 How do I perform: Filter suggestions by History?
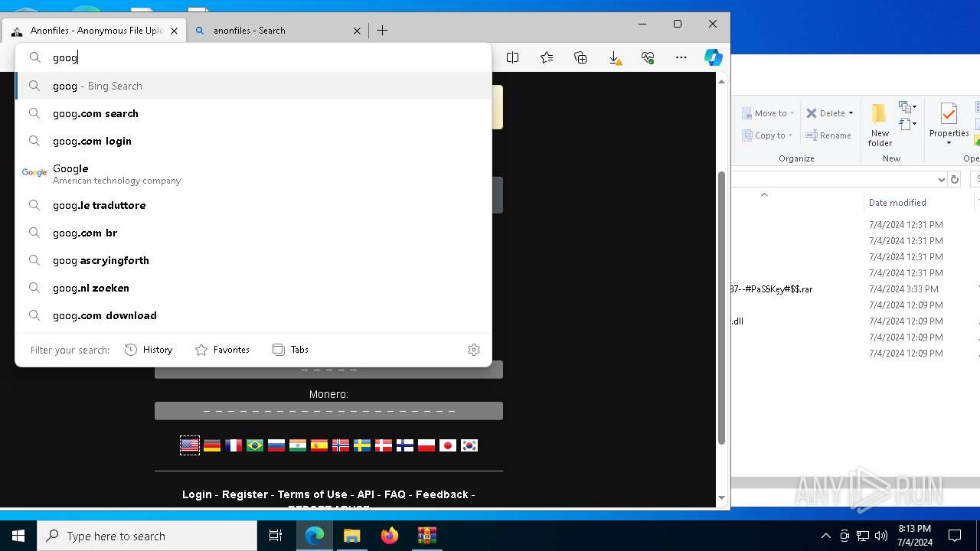(x=149, y=350)
